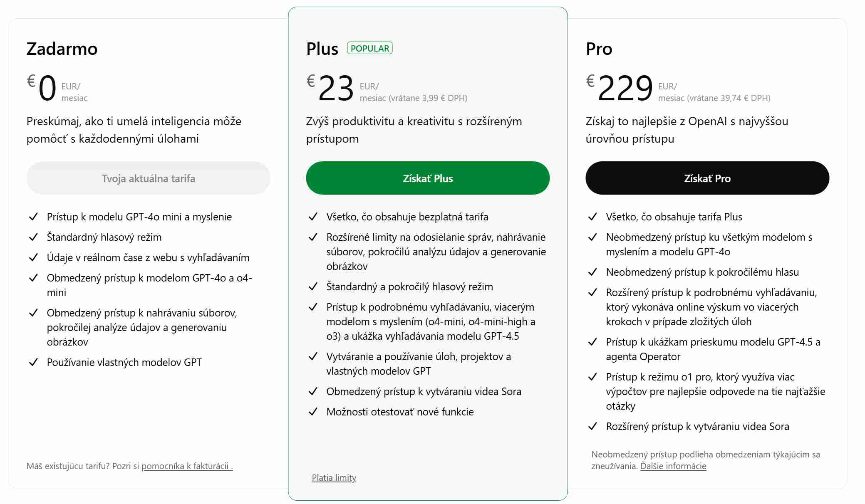Viewport: 865px width, 504px height.
Task: Click checkmark next to Používanie vlastných modelov GPT
Action: [33, 362]
